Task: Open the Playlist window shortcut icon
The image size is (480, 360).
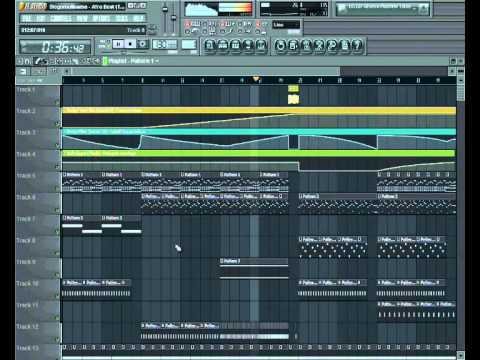Action: coord(210,45)
